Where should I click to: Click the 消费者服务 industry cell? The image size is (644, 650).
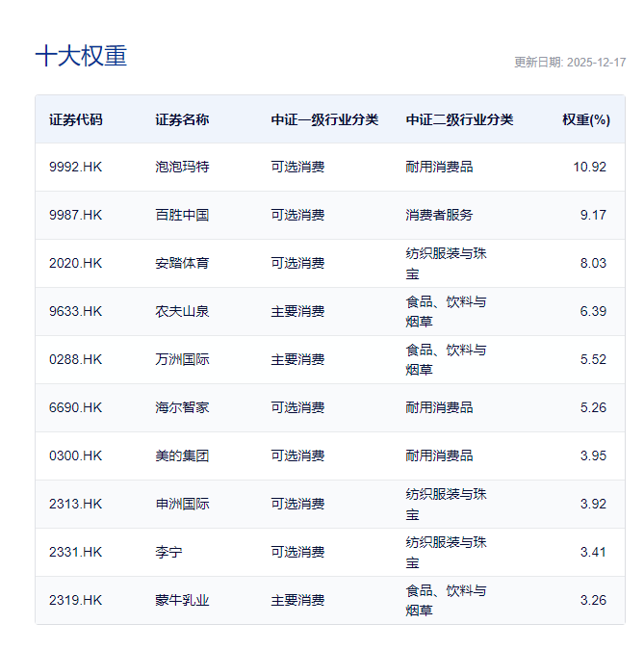pos(439,215)
